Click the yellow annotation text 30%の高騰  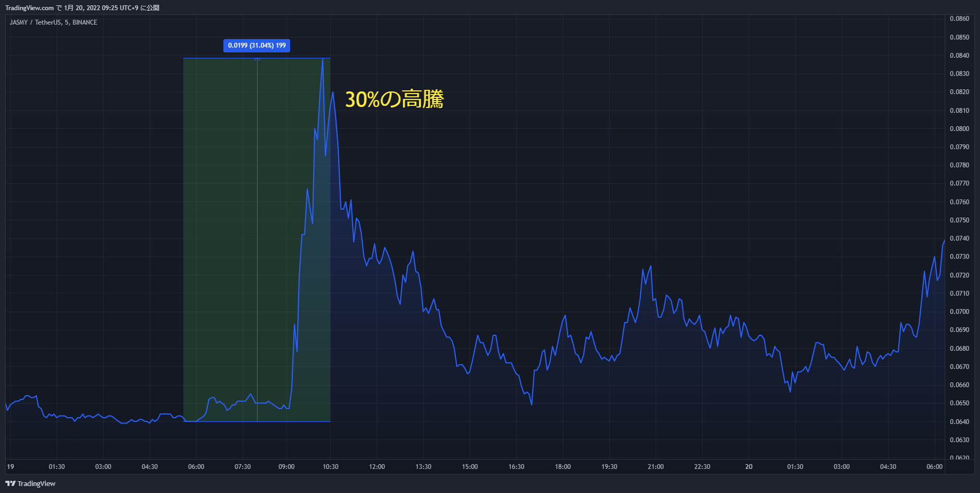394,99
